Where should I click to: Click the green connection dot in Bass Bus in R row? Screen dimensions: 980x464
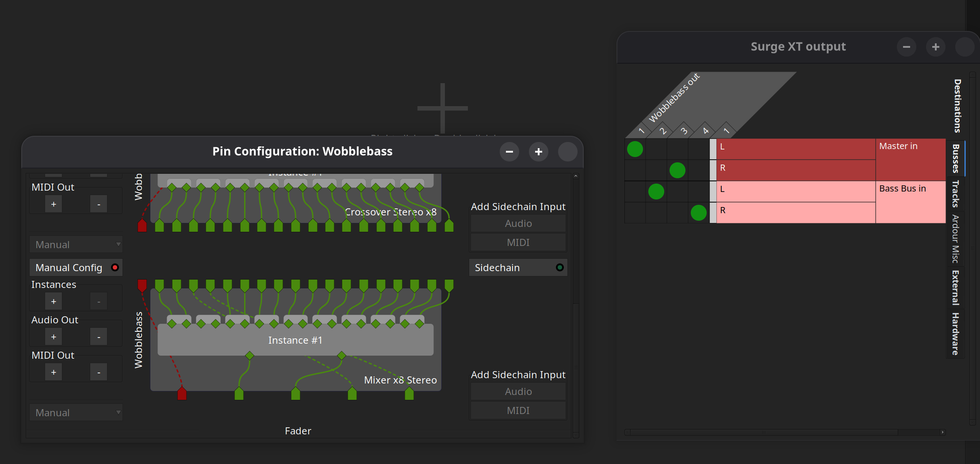tap(698, 213)
